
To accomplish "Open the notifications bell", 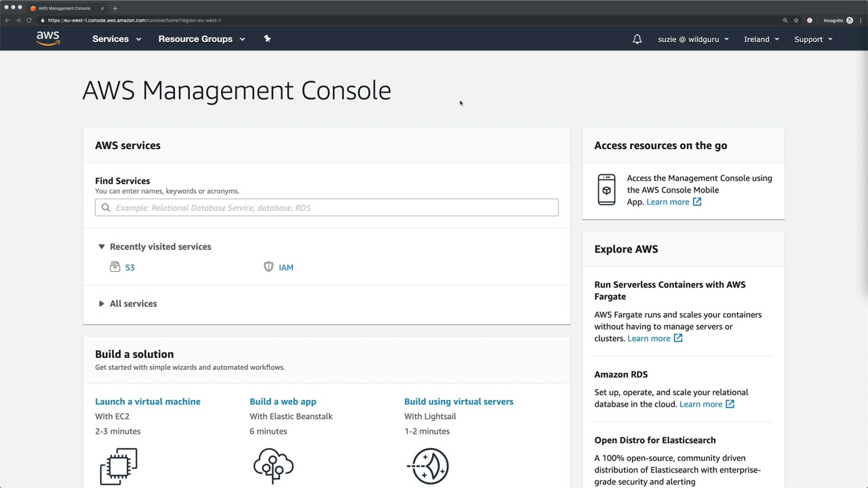I will point(637,39).
